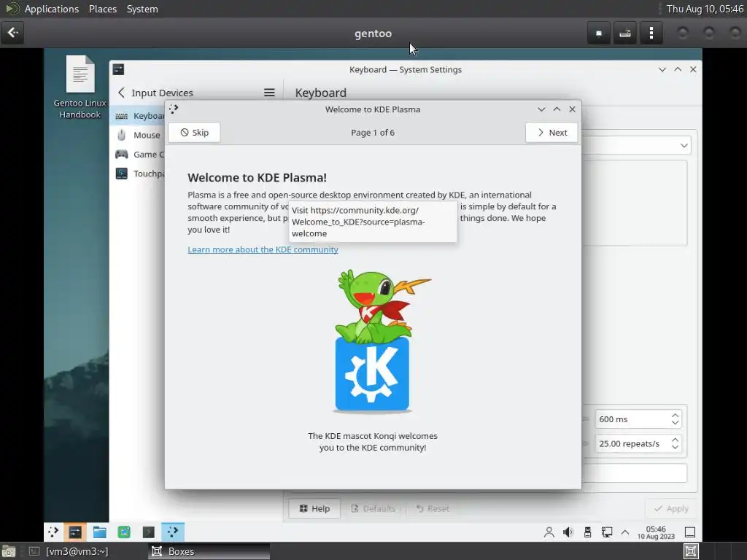Image resolution: width=747 pixels, height=560 pixels.
Task: Apply the keyboard settings
Action: (x=671, y=508)
